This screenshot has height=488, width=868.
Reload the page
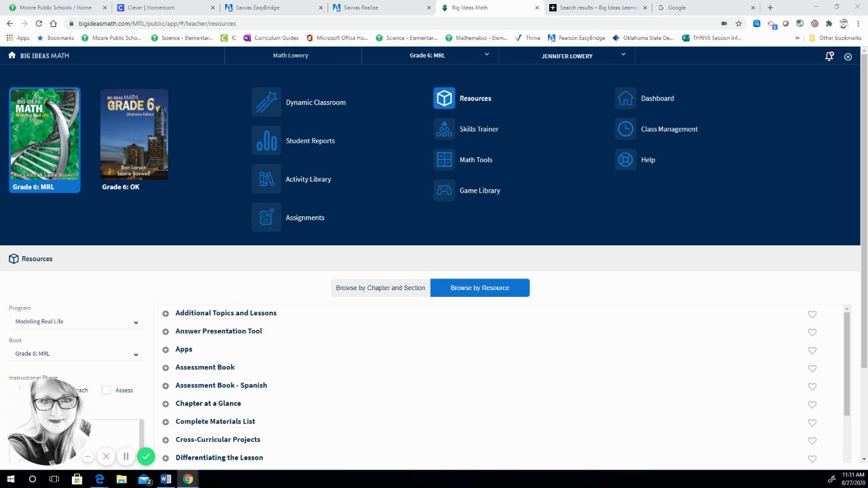pos(39,23)
